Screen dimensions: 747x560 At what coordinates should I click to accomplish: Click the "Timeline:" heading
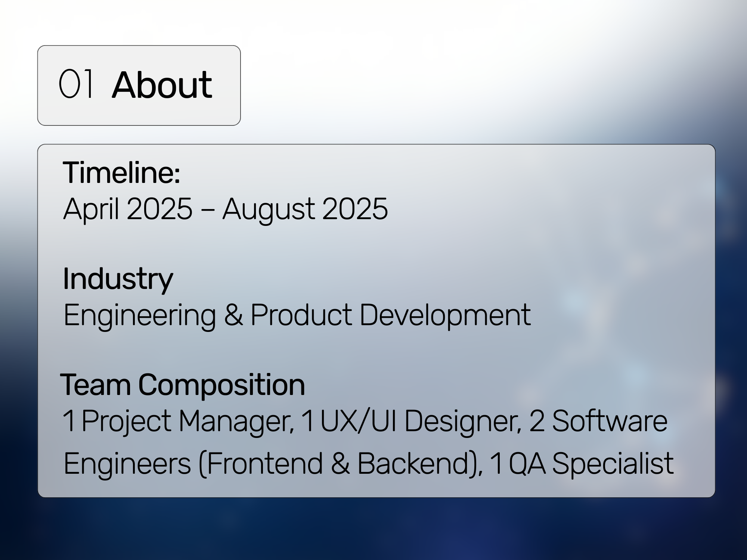click(121, 172)
